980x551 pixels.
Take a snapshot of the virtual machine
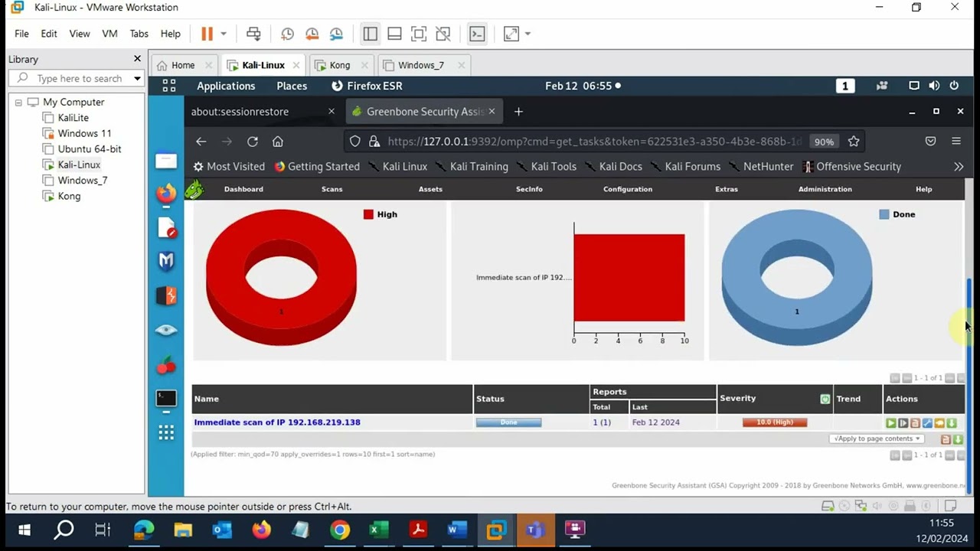[287, 34]
